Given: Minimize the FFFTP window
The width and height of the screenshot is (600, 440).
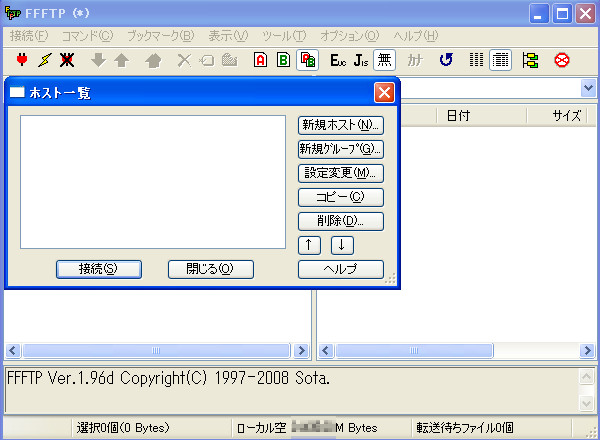Looking at the screenshot, I should [539, 14].
